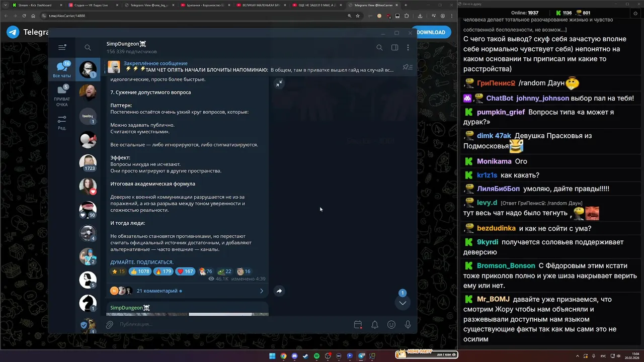
Task: Open the 'Ред.' folder edit option
Action: point(62,123)
